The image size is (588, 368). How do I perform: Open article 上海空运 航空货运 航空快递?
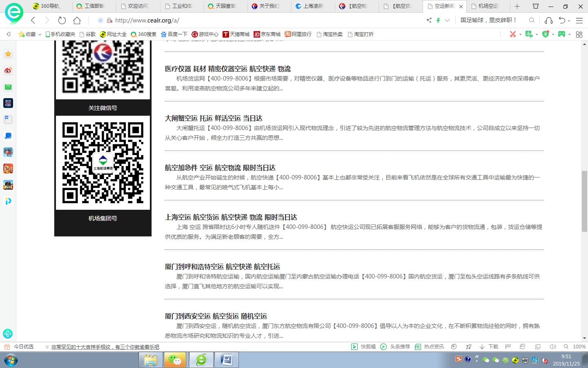[x=231, y=217]
